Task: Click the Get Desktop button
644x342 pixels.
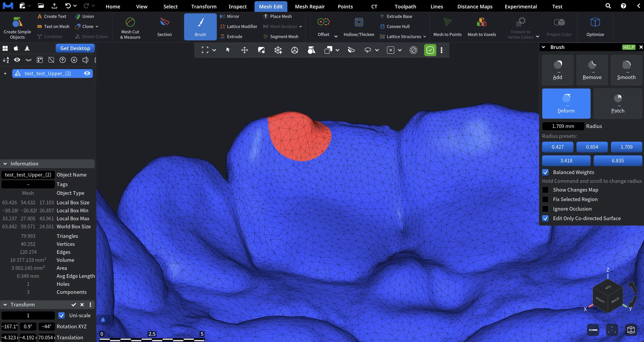Action: pyautogui.click(x=75, y=48)
